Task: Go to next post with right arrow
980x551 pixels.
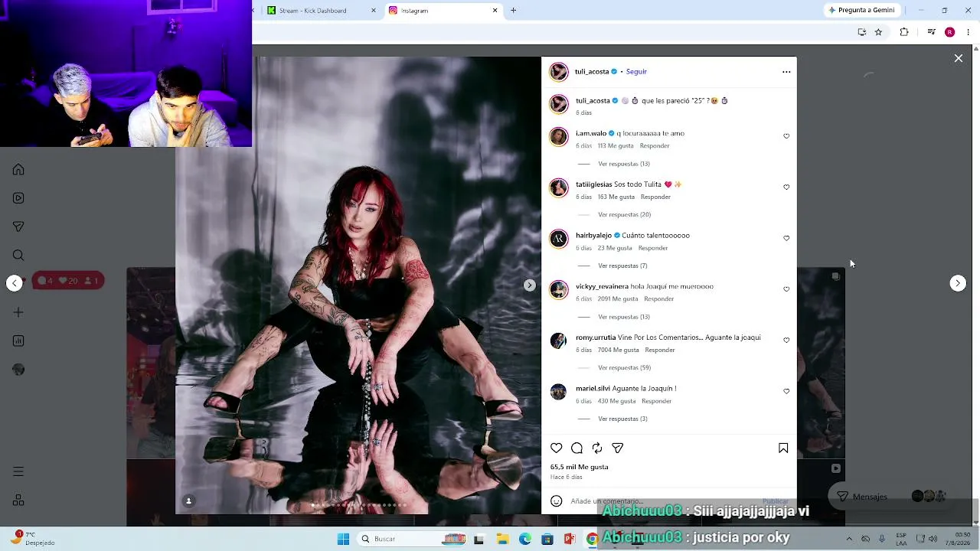Action: (x=958, y=283)
